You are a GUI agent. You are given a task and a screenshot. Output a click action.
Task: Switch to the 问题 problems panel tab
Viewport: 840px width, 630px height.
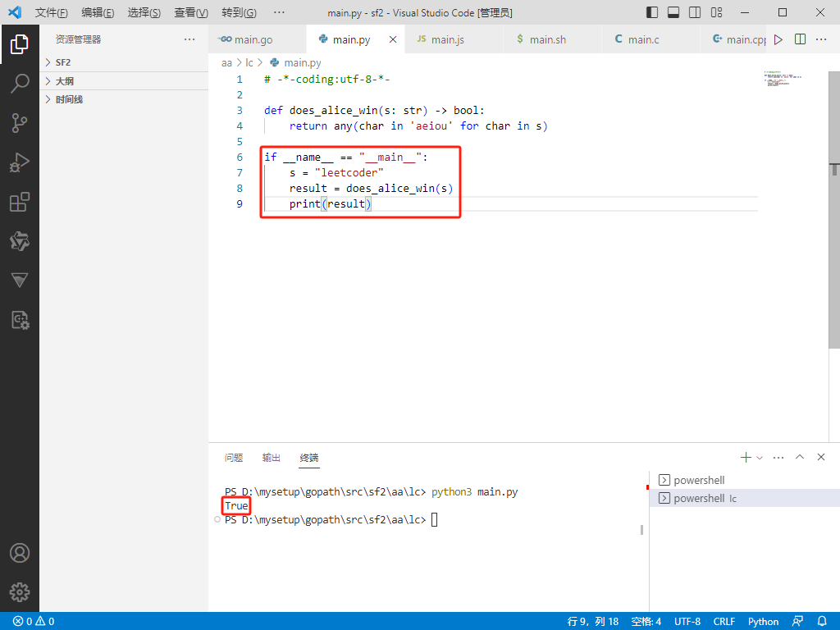(x=234, y=458)
